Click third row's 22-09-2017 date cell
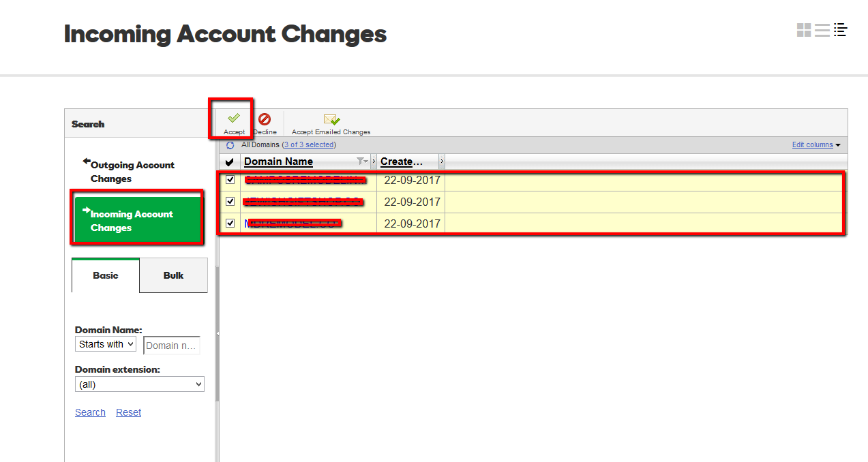This screenshot has width=868, height=462. click(412, 224)
